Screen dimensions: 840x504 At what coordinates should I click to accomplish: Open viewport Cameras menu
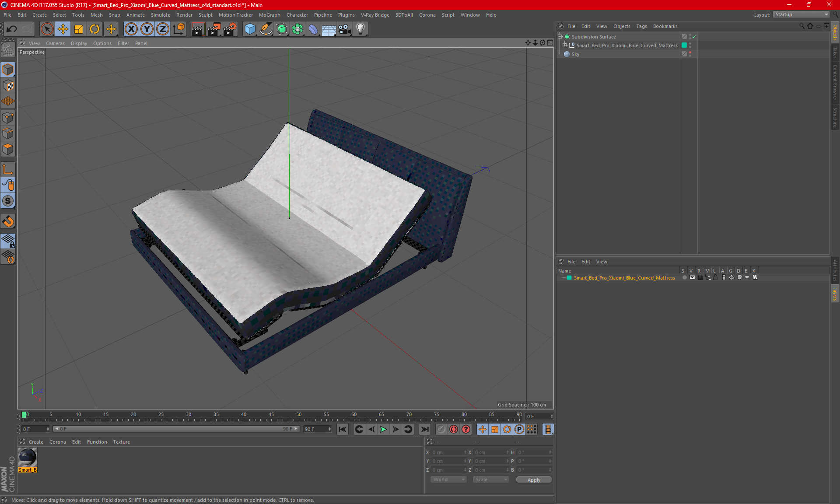point(55,43)
